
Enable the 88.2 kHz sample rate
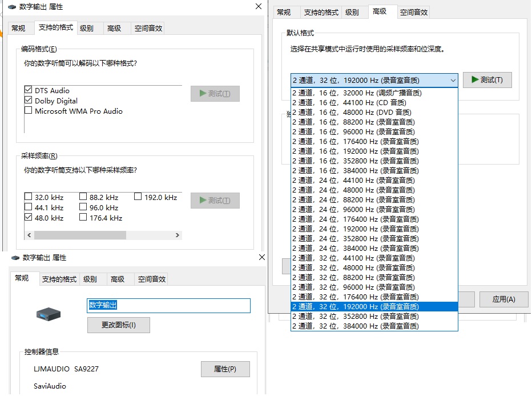click(x=83, y=197)
